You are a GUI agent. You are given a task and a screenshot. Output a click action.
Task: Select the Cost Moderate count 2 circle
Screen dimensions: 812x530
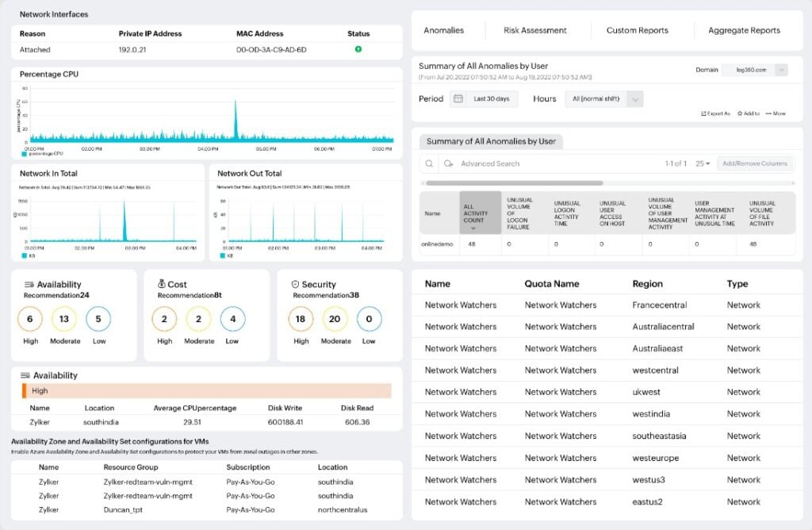click(198, 319)
